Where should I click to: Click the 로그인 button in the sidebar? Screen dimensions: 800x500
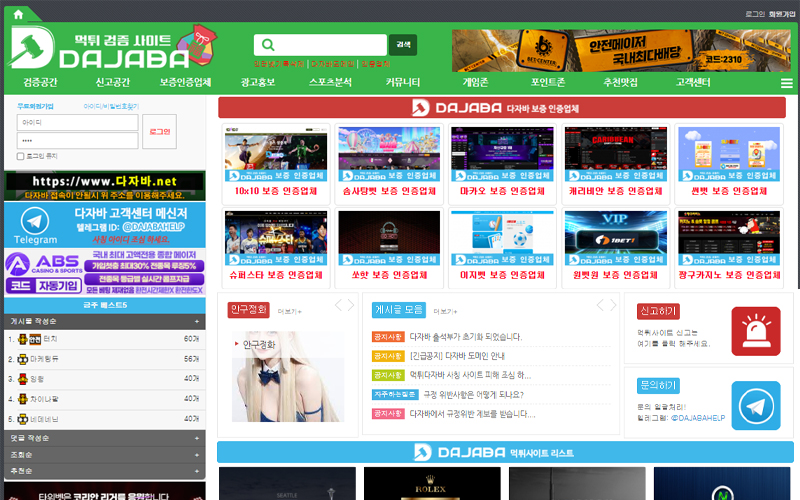159,132
